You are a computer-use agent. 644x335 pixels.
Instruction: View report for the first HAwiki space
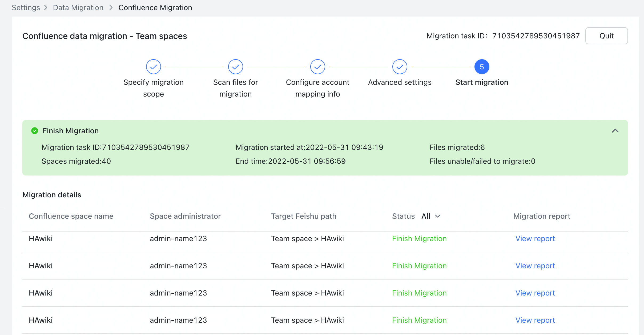pyautogui.click(x=535, y=238)
